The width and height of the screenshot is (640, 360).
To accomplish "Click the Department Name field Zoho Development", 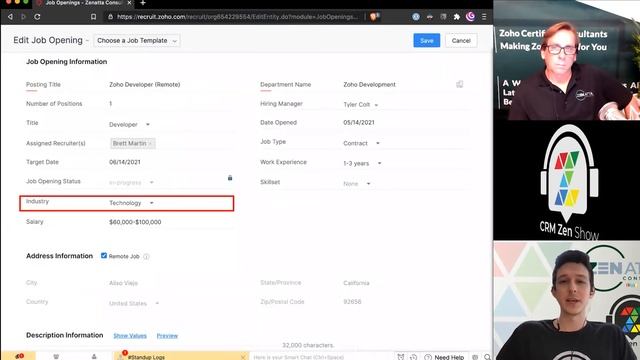I will (398, 84).
